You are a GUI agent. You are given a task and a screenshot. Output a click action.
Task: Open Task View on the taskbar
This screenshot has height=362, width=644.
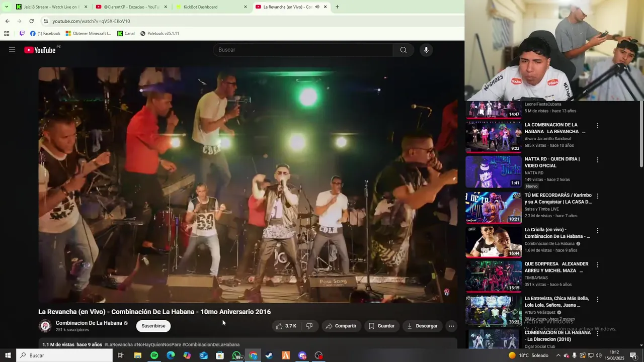click(121, 355)
